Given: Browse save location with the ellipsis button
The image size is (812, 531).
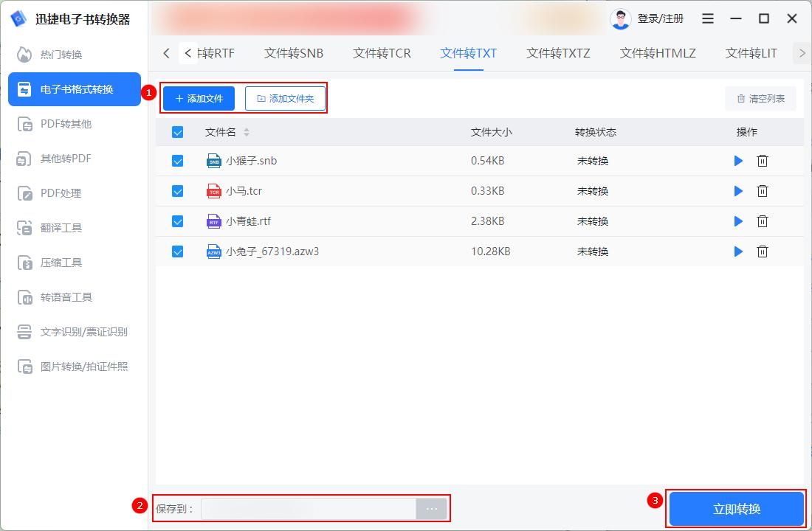Looking at the screenshot, I should point(431,510).
